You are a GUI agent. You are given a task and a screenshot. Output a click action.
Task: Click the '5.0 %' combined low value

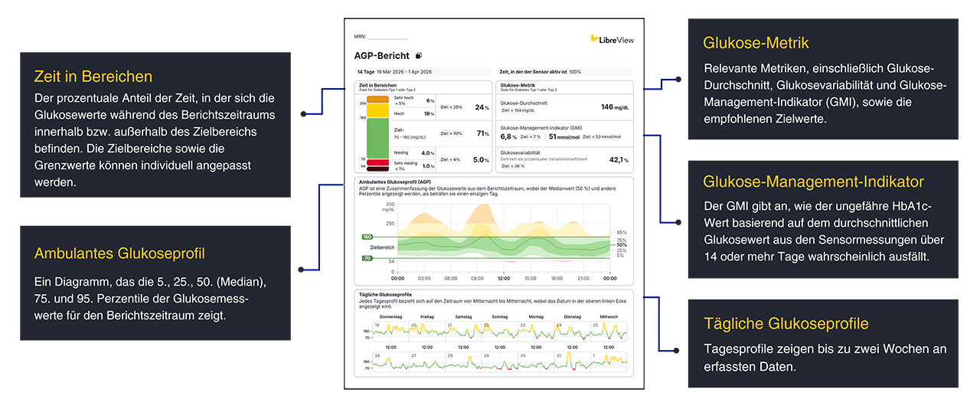click(481, 159)
